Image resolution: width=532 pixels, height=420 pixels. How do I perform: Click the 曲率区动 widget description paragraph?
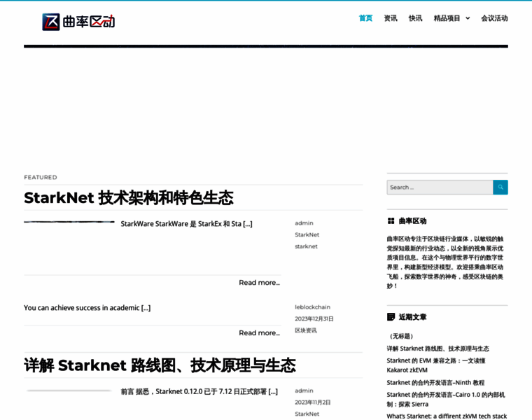tap(445, 262)
